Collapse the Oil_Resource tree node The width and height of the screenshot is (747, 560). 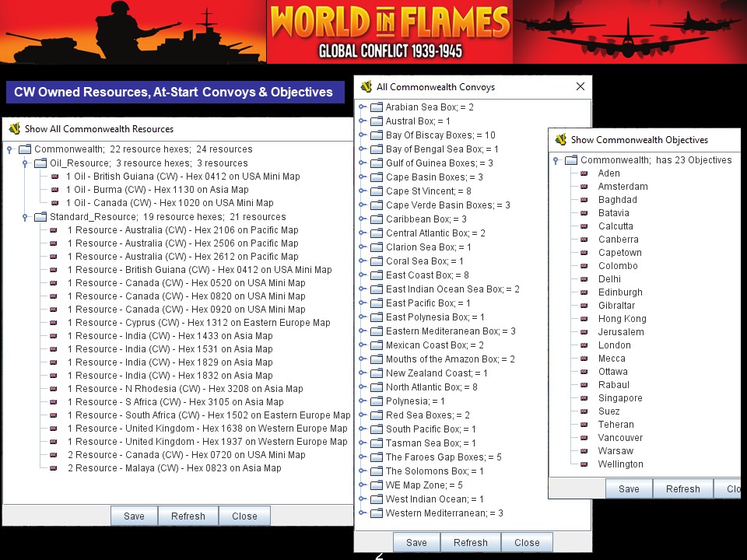pos(25,163)
